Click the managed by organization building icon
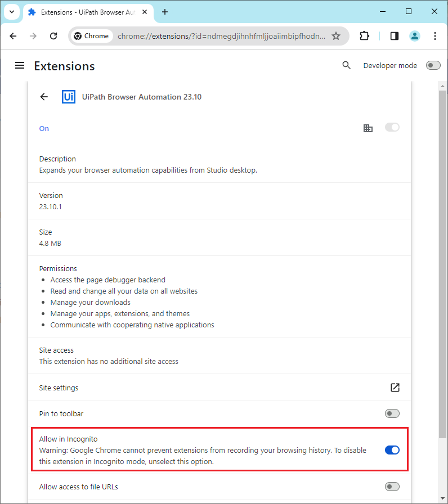Viewport: 448px width, 504px height. click(x=368, y=128)
